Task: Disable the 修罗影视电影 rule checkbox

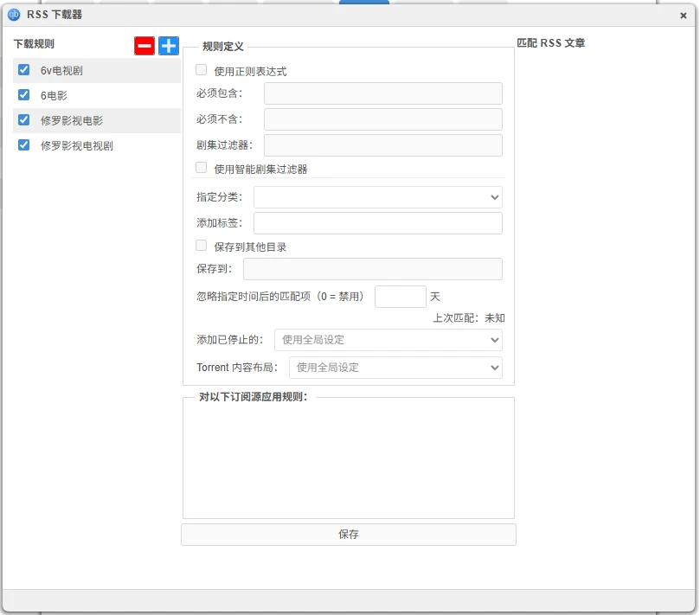Action: (24, 120)
